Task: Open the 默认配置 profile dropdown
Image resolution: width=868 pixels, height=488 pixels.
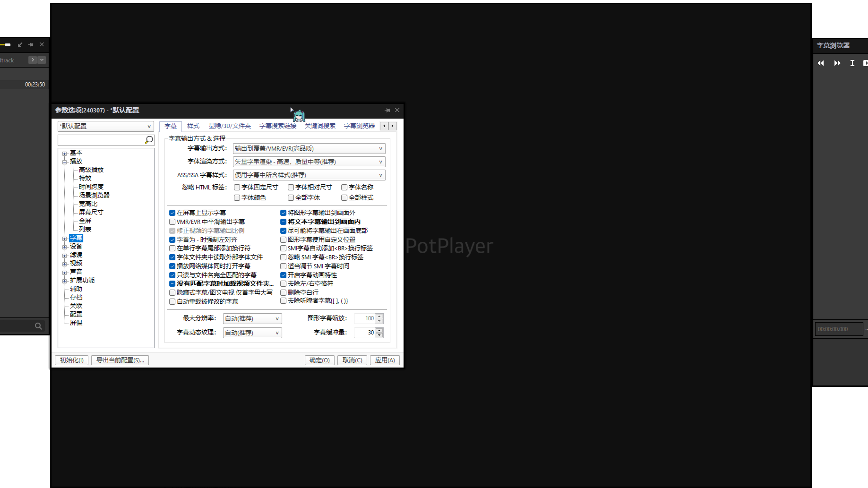Action: click(106, 126)
